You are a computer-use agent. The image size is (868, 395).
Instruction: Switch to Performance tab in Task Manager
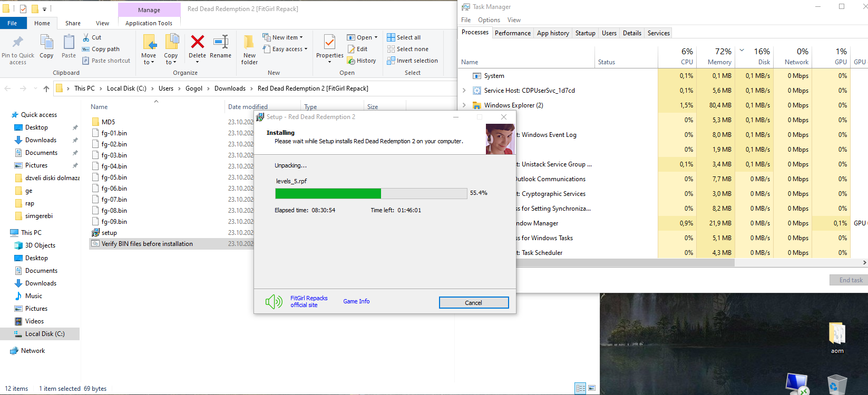pyautogui.click(x=513, y=33)
